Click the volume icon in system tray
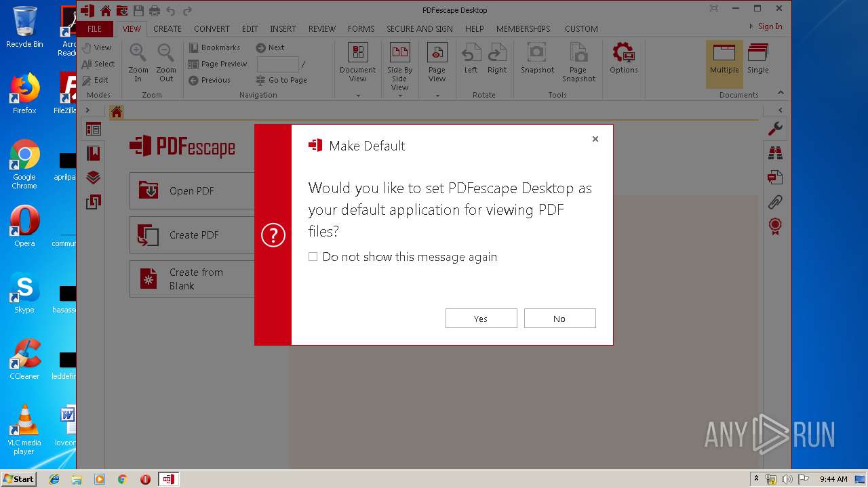Image resolution: width=868 pixels, height=488 pixels. [x=787, y=479]
